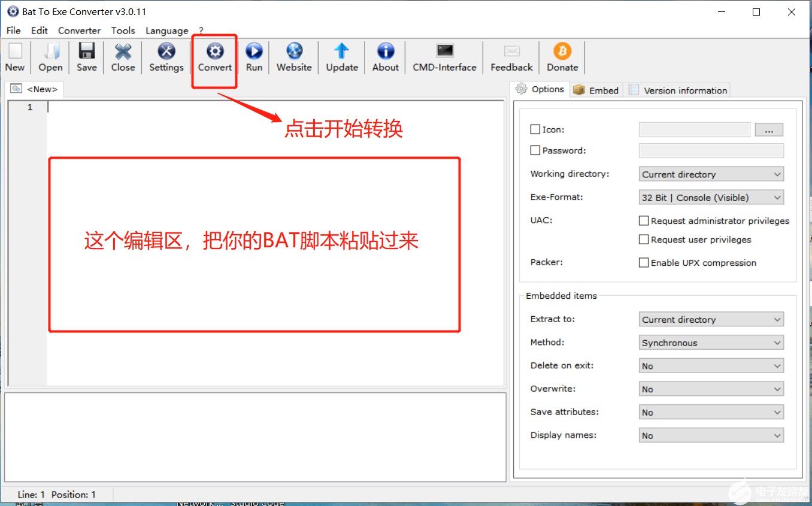The image size is (812, 506).
Task: Switch to the Options tab
Action: pyautogui.click(x=540, y=89)
